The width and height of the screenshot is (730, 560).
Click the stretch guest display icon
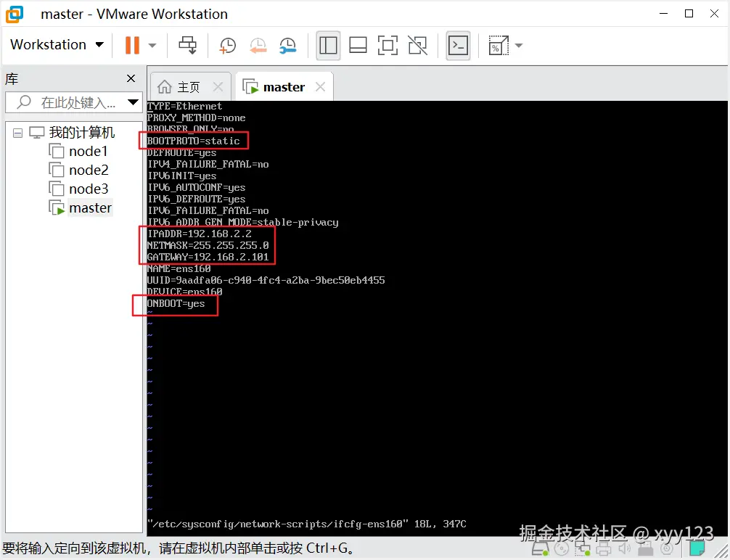click(498, 46)
